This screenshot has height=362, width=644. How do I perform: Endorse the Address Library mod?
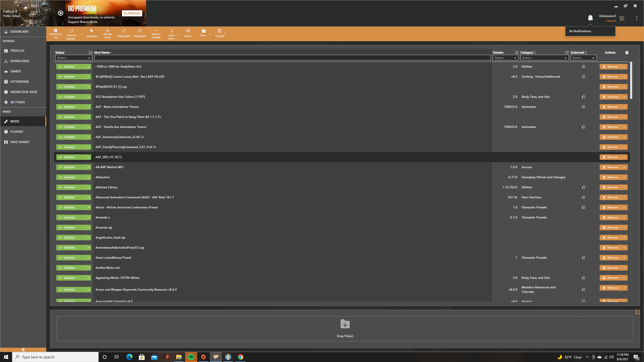[583, 187]
